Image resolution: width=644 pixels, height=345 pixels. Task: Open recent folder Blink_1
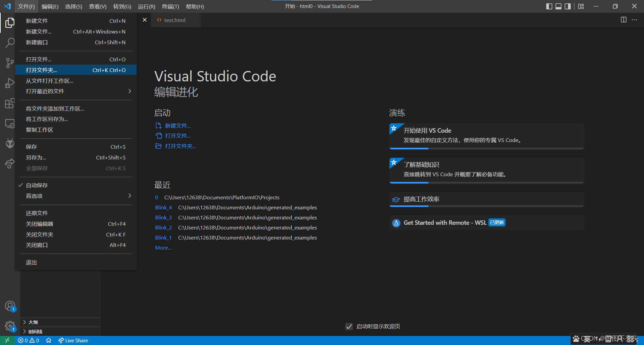tap(163, 237)
